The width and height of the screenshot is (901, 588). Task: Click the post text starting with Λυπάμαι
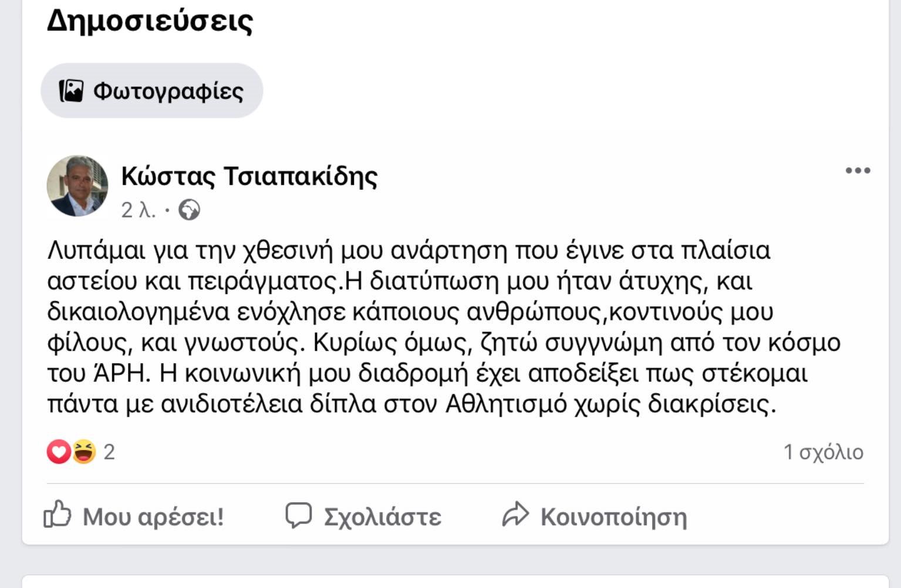click(x=444, y=327)
